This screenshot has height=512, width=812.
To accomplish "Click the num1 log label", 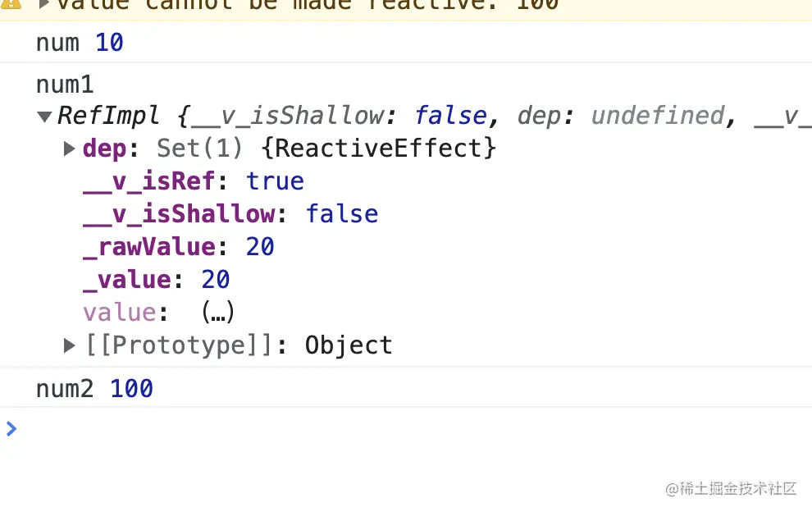I will pos(65,85).
